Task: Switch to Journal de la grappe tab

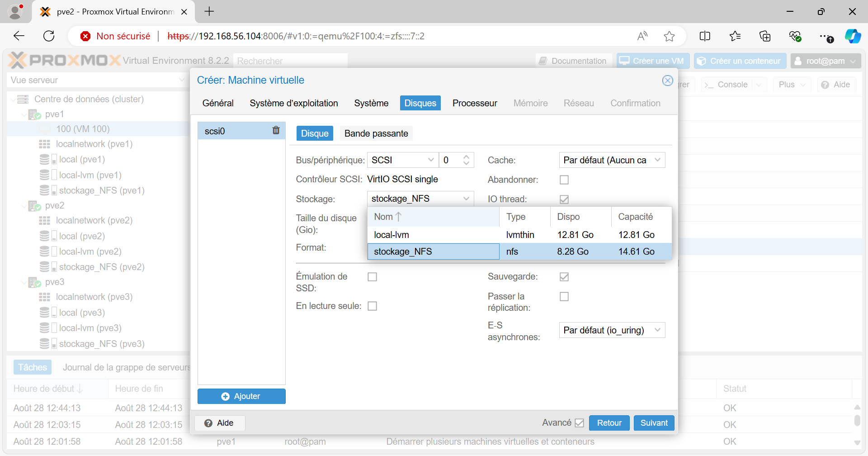Action: coord(126,367)
